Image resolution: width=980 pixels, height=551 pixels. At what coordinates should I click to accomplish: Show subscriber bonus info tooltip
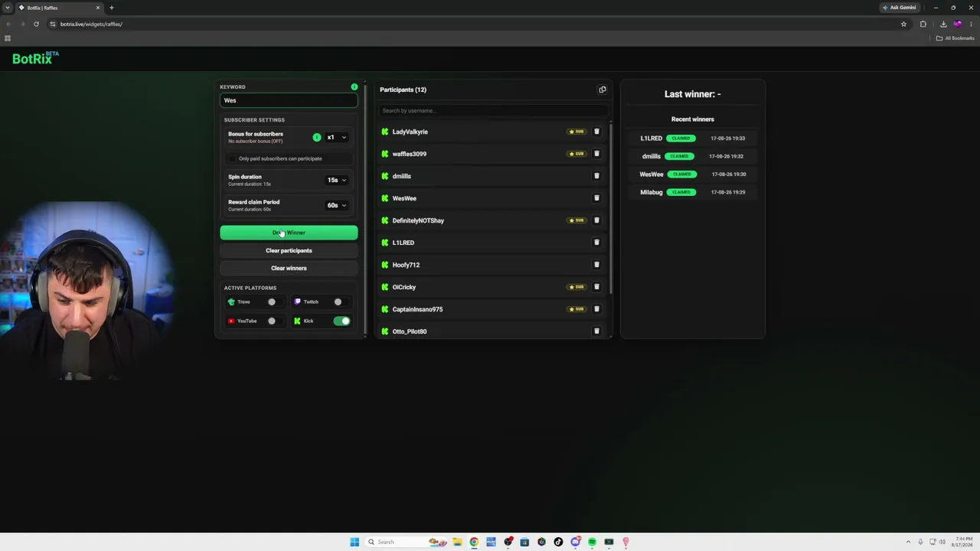(x=316, y=137)
